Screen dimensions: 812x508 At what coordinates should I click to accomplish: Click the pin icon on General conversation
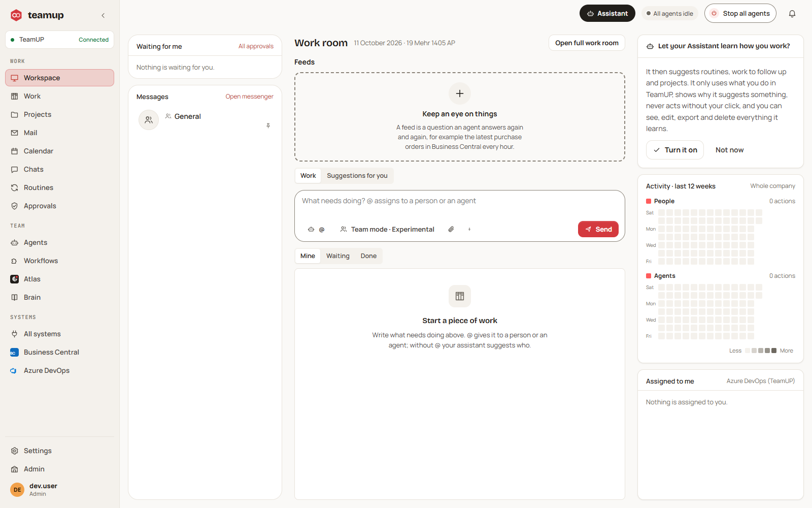coord(268,125)
